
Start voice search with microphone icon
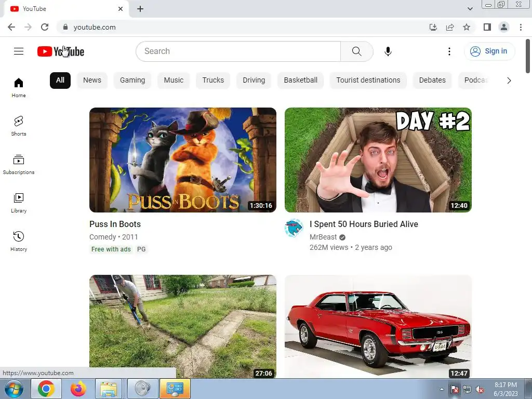point(388,51)
